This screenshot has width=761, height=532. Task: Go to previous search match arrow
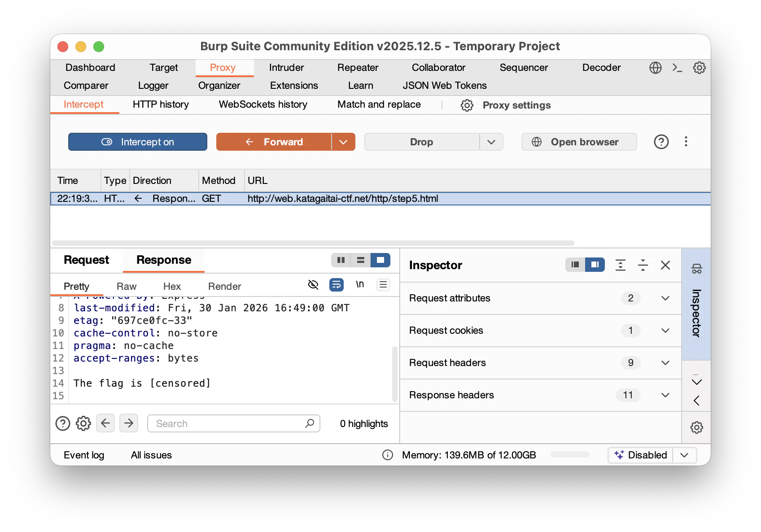pos(105,423)
